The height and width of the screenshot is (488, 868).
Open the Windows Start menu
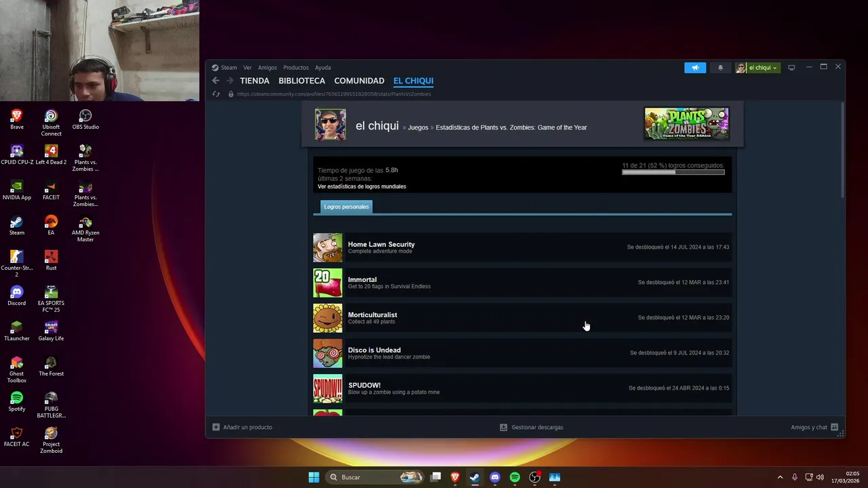coord(314,477)
